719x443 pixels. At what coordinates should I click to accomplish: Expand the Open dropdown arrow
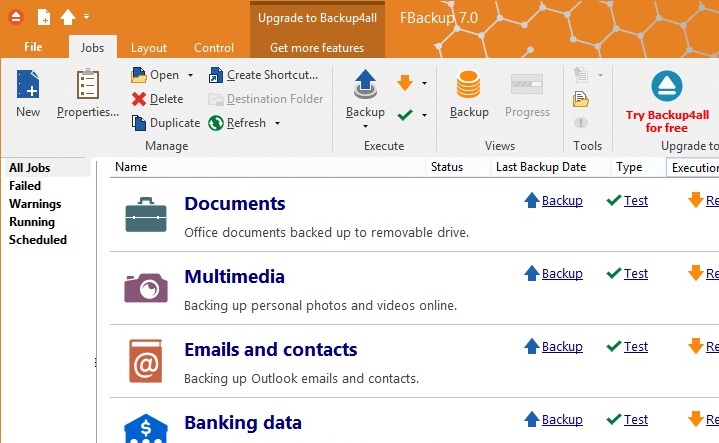pyautogui.click(x=190, y=75)
